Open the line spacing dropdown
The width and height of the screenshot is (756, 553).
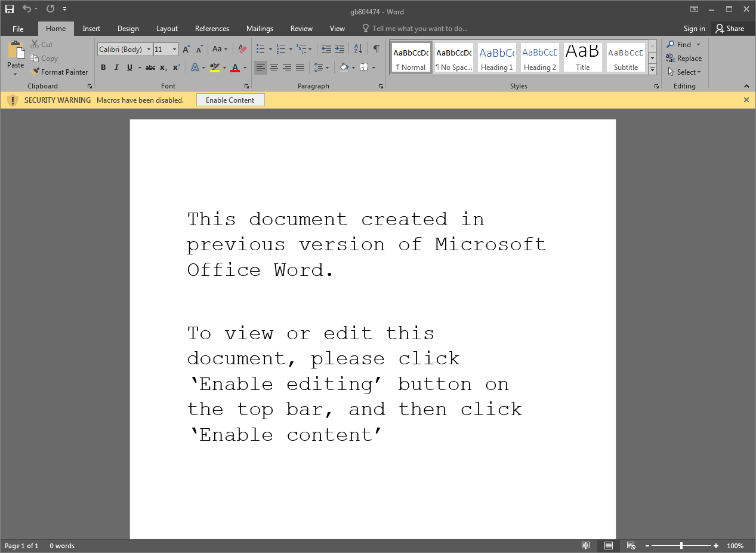coord(322,67)
